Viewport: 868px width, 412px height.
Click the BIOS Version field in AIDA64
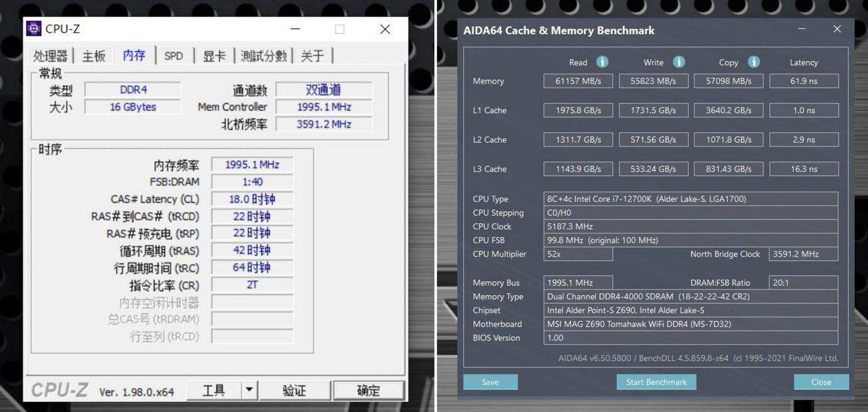(690, 338)
